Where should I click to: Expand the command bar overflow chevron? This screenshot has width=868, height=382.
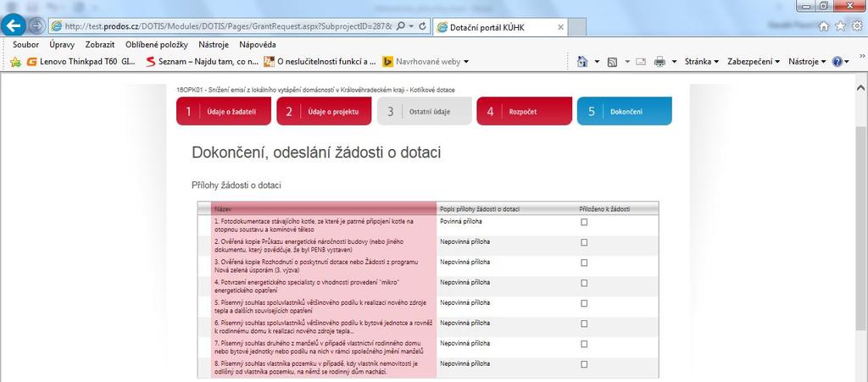(x=862, y=56)
